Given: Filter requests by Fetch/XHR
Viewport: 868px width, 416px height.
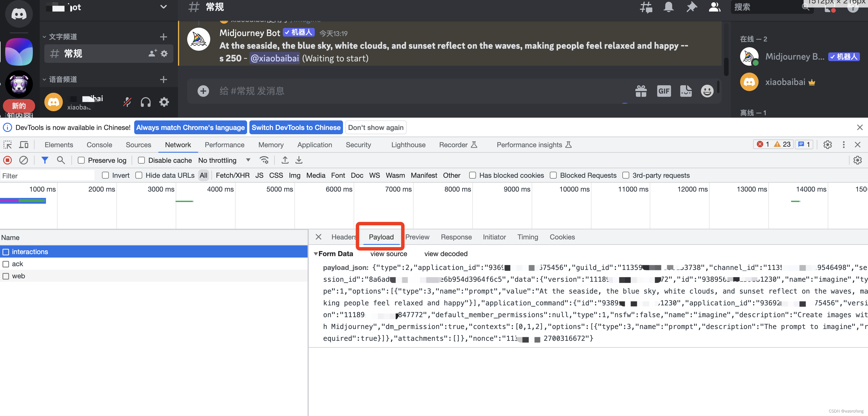Looking at the screenshot, I should point(232,175).
